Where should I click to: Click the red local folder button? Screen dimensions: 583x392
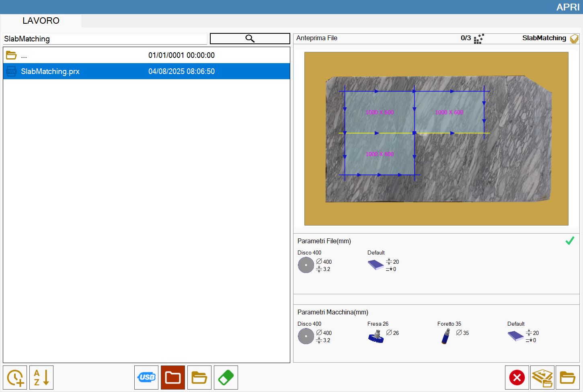click(173, 378)
